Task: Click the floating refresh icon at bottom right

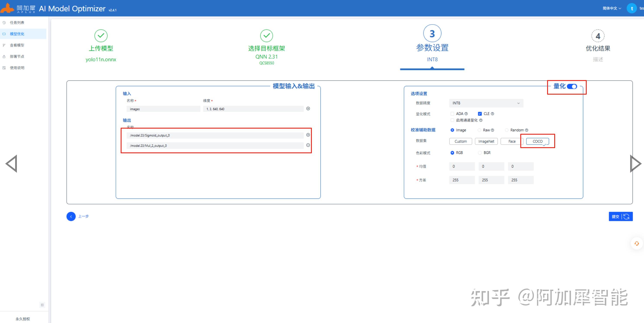Action: (x=637, y=243)
